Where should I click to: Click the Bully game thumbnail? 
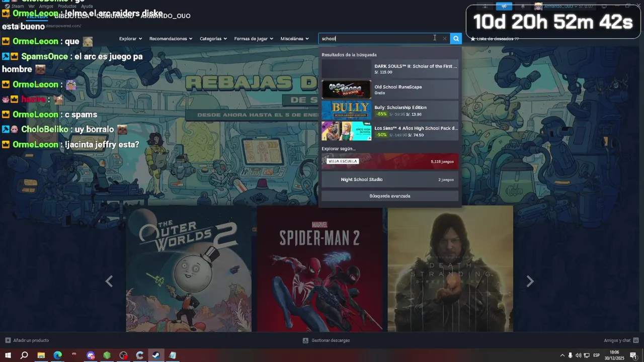click(x=346, y=110)
